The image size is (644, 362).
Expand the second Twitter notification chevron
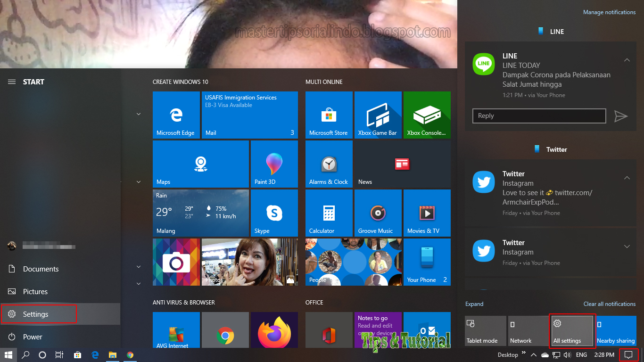pos(627,247)
